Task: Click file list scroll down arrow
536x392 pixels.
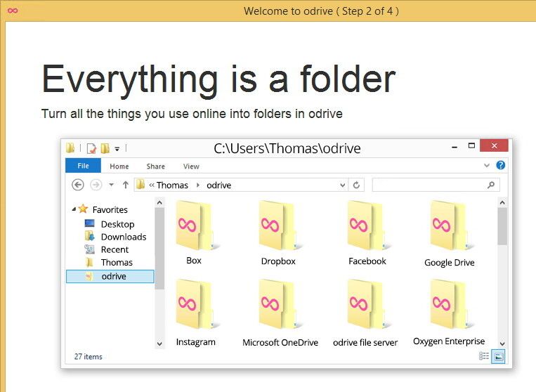Action: [x=502, y=344]
